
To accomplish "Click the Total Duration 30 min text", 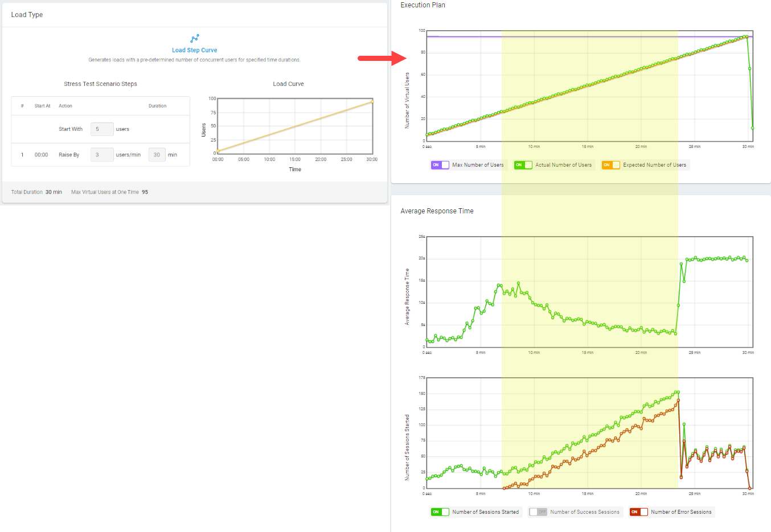I will [36, 192].
